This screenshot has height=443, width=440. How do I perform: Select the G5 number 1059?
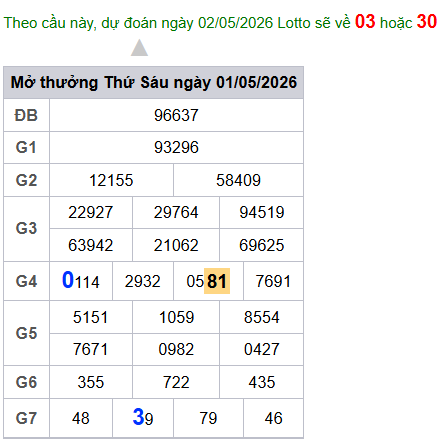pyautogui.click(x=176, y=317)
